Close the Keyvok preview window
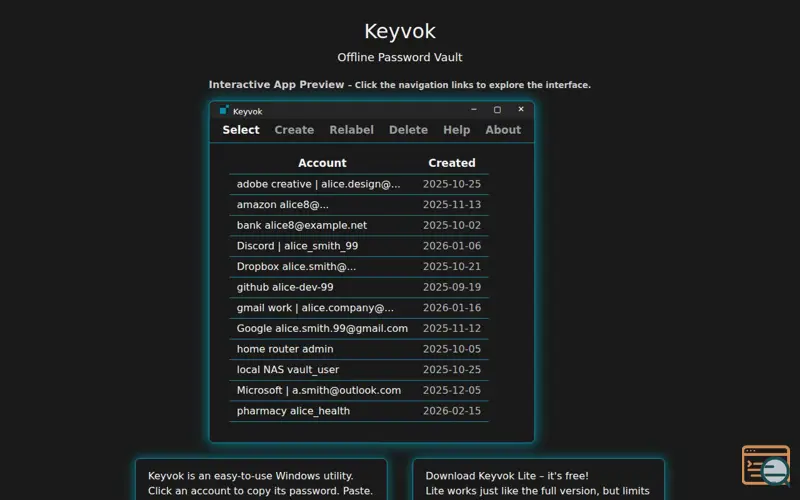Image resolution: width=800 pixels, height=500 pixels. coord(521,109)
